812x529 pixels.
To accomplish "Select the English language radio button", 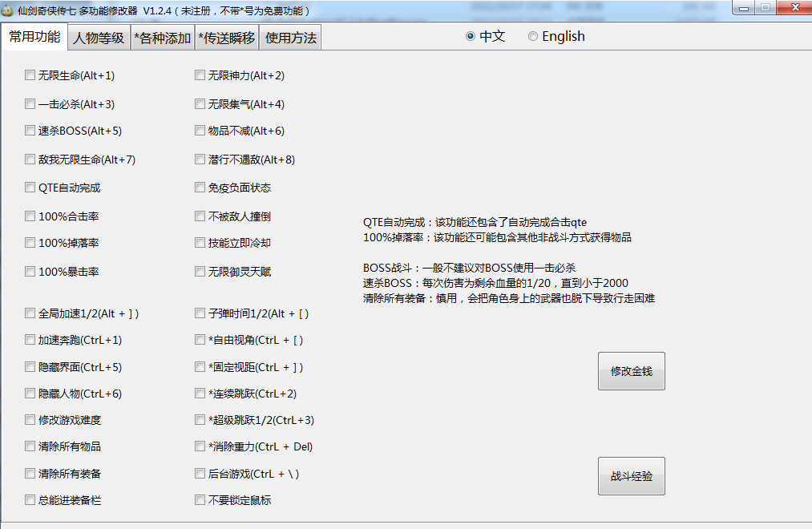I will [533, 36].
